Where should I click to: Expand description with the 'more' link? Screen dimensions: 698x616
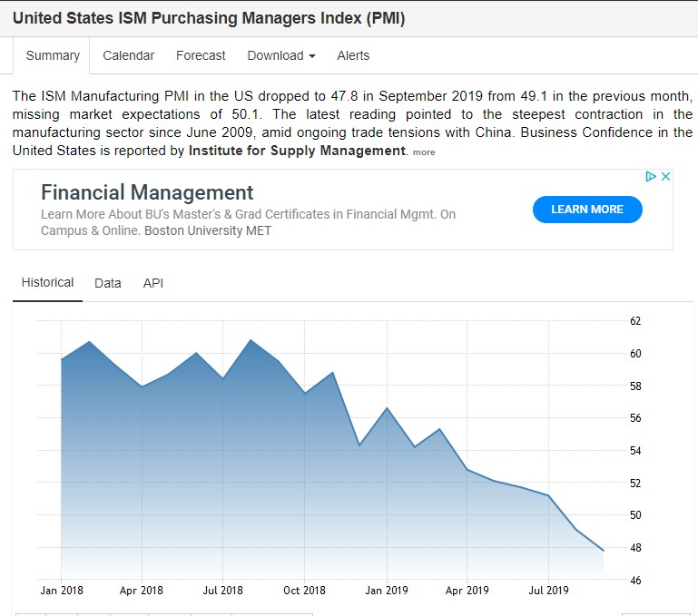[424, 152]
